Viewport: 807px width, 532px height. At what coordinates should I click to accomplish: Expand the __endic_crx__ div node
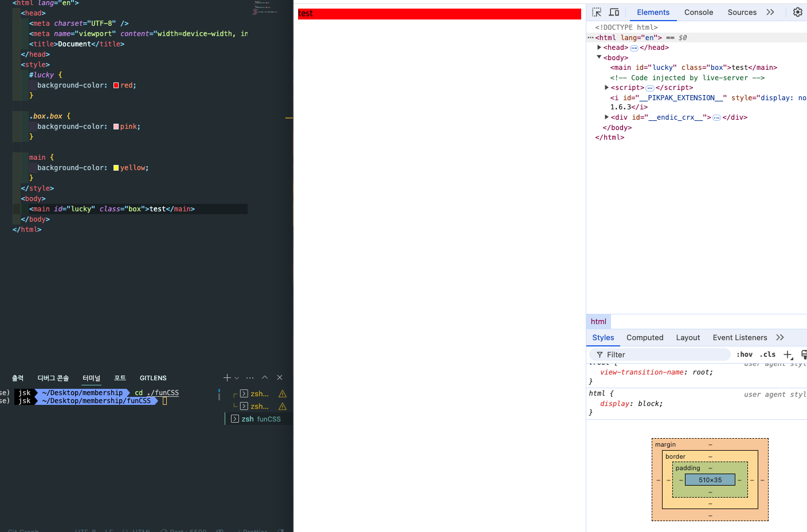click(x=607, y=117)
